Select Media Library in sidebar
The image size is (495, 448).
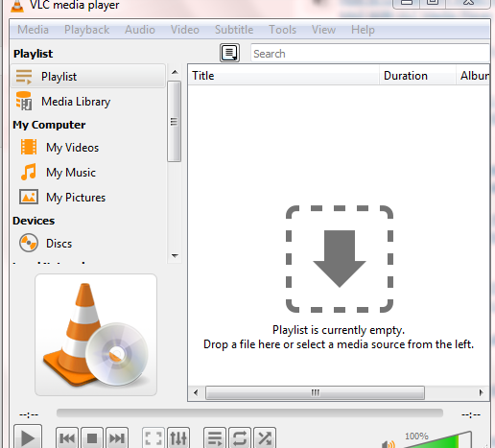(x=88, y=102)
